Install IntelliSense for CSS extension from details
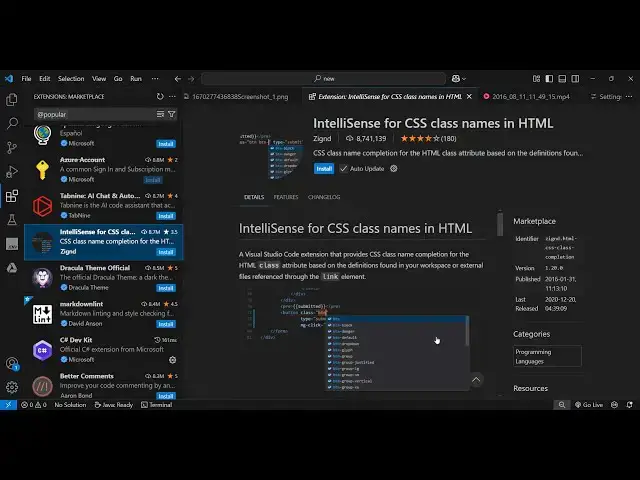The image size is (640, 480). point(324,169)
